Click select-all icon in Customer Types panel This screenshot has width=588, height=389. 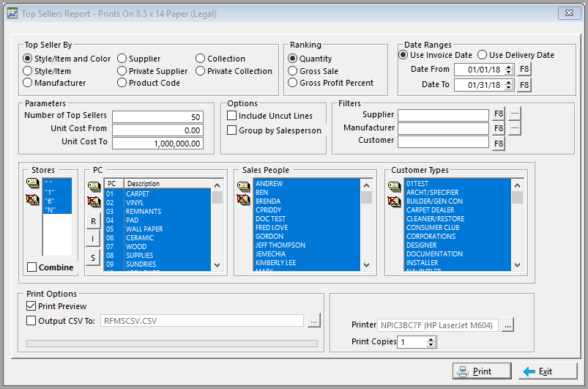tap(394, 186)
